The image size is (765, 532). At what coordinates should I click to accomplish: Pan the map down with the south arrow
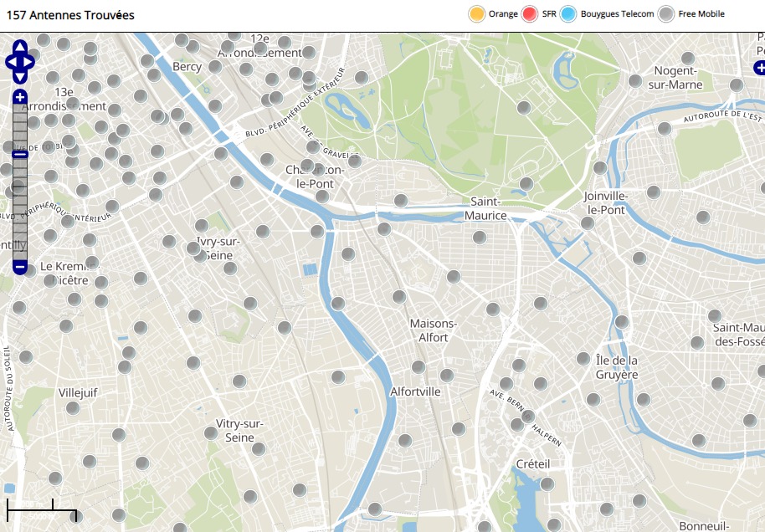20,76
